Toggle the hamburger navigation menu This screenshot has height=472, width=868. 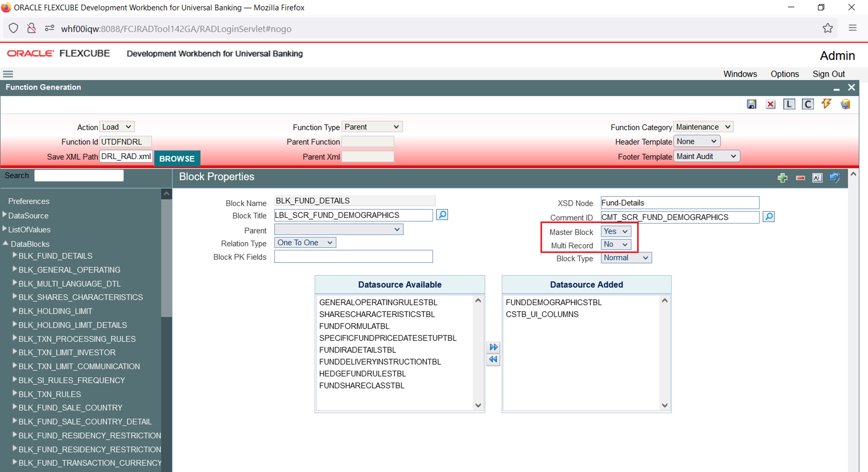point(8,74)
